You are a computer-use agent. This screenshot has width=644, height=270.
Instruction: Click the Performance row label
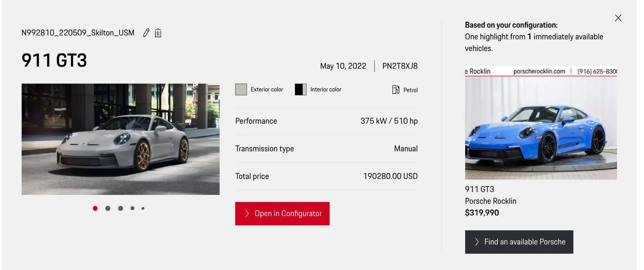256,121
